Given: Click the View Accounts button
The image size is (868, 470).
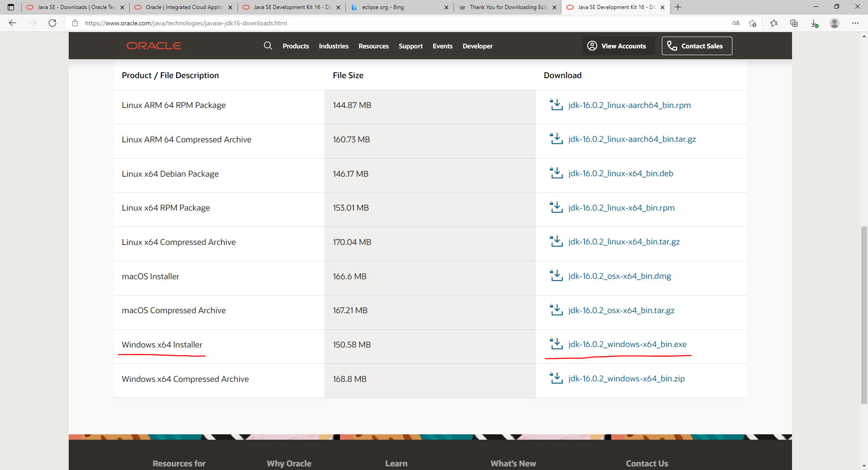Looking at the screenshot, I should click(618, 46).
